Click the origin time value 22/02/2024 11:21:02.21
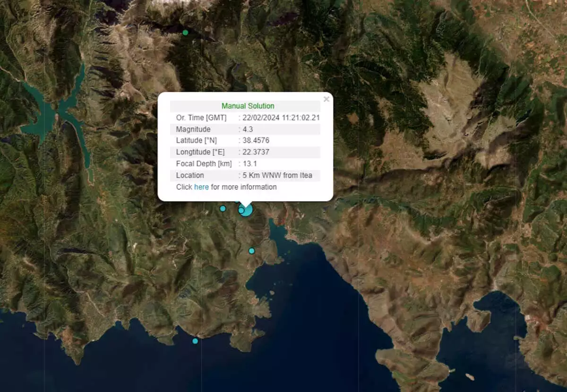The image size is (567, 392). (282, 118)
